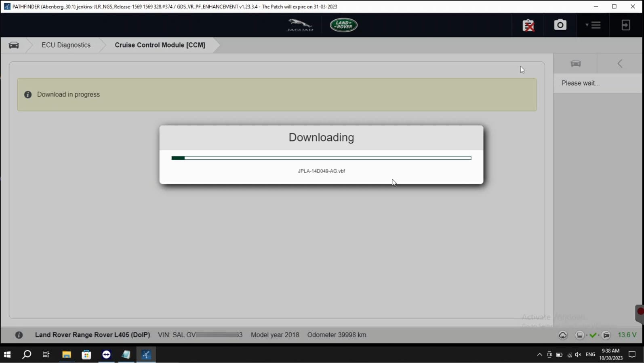Click the Downloading dialog title
This screenshot has height=363, width=644.
pos(321,137)
